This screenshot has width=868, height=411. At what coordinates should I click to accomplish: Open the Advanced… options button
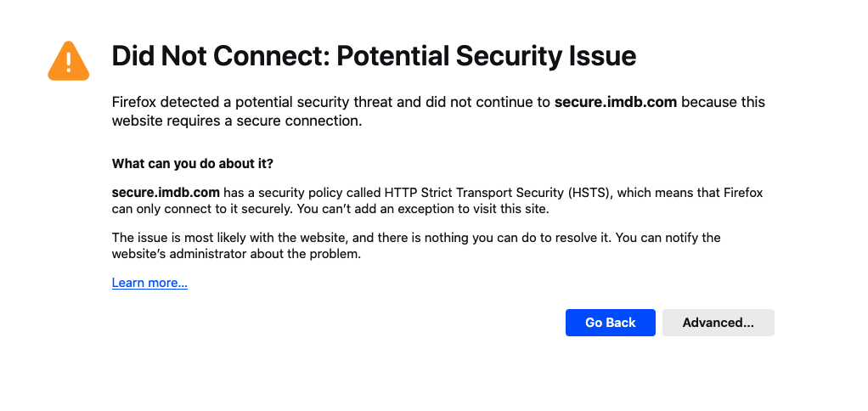pos(718,323)
